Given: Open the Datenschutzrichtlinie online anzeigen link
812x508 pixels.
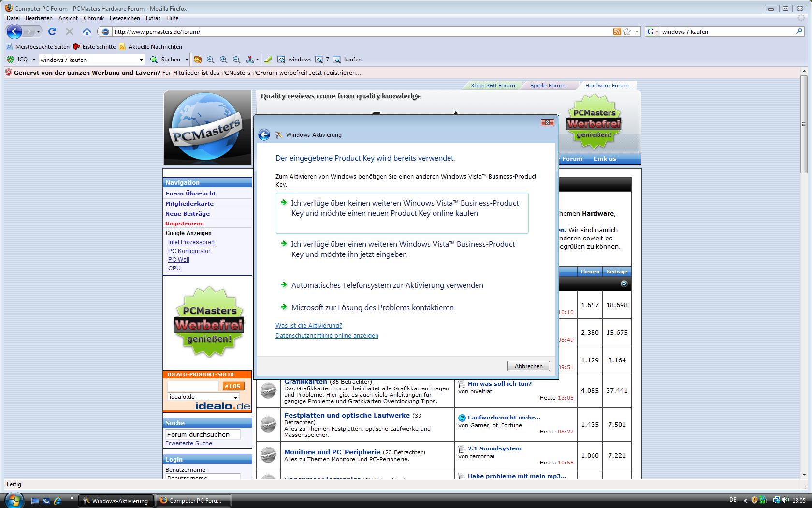Looking at the screenshot, I should [327, 336].
